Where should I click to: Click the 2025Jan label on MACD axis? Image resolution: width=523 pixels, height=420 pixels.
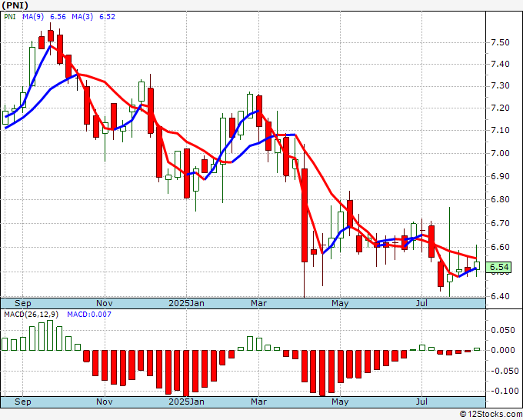(x=186, y=402)
